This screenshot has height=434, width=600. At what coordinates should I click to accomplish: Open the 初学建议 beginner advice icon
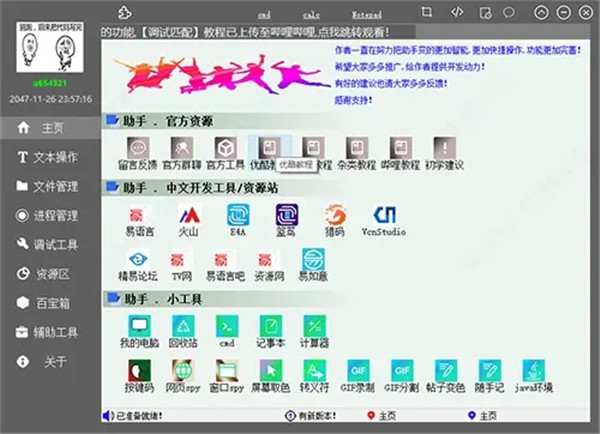click(445, 153)
